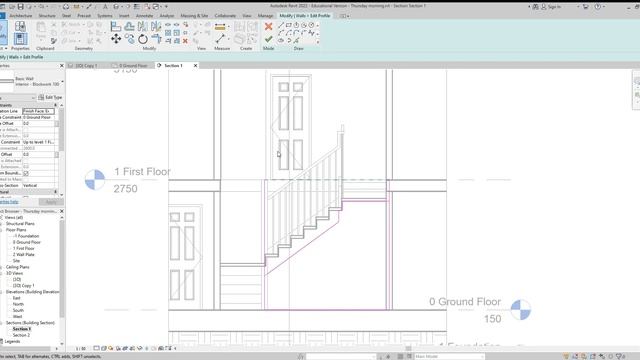
Task: Click the red Delete icon in Modify panel
Action: click(x=185, y=41)
